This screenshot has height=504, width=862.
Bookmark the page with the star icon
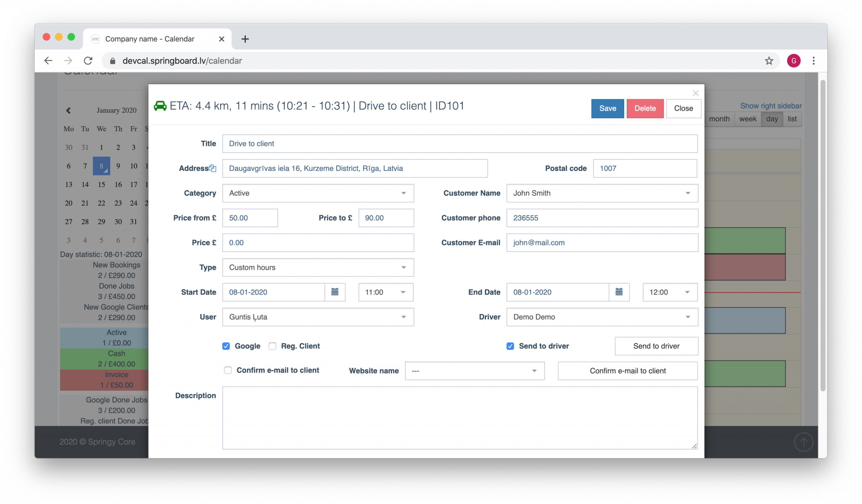point(769,61)
